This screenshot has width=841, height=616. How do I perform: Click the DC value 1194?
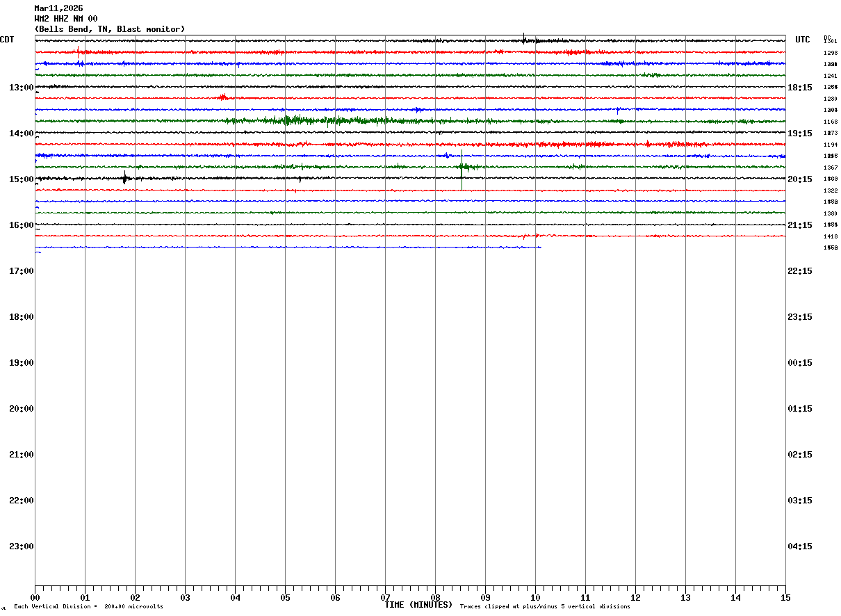[x=831, y=145]
